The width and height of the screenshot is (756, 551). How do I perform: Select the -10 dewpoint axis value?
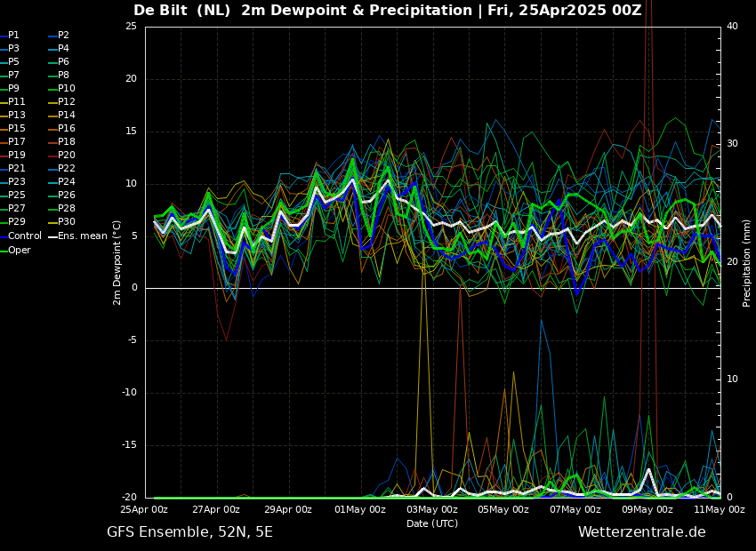pyautogui.click(x=129, y=393)
